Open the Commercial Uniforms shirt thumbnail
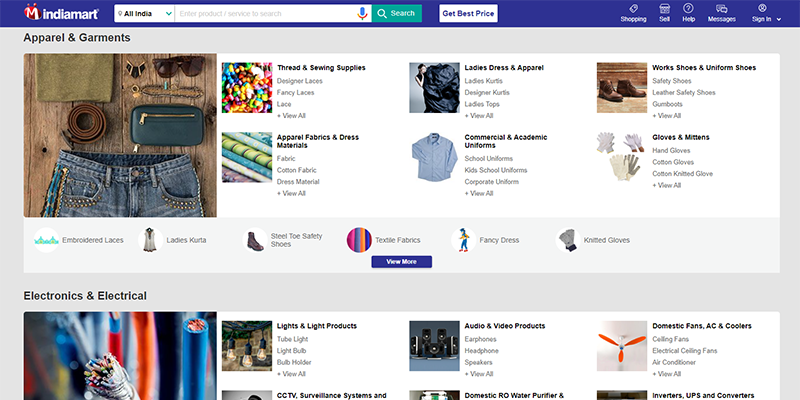 click(434, 157)
